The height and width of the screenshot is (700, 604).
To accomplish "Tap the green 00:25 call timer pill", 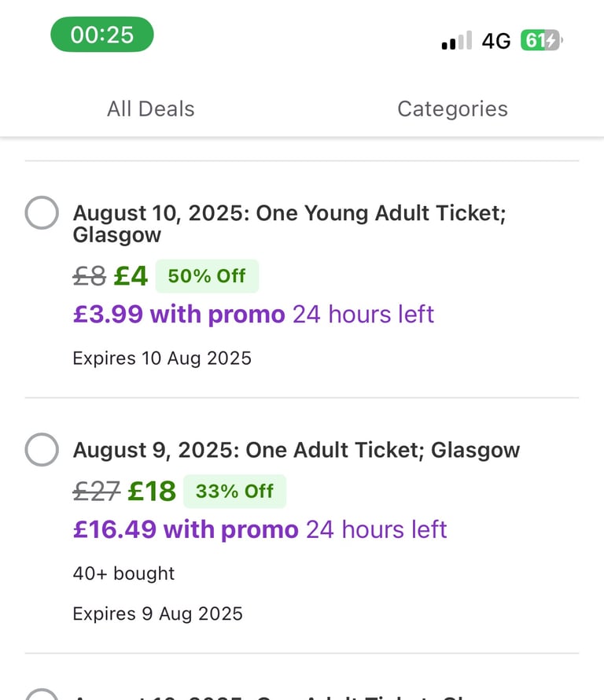I will (101, 35).
